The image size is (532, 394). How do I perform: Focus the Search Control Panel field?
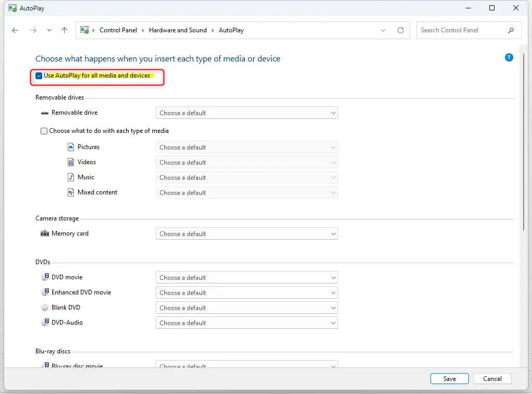(x=468, y=30)
